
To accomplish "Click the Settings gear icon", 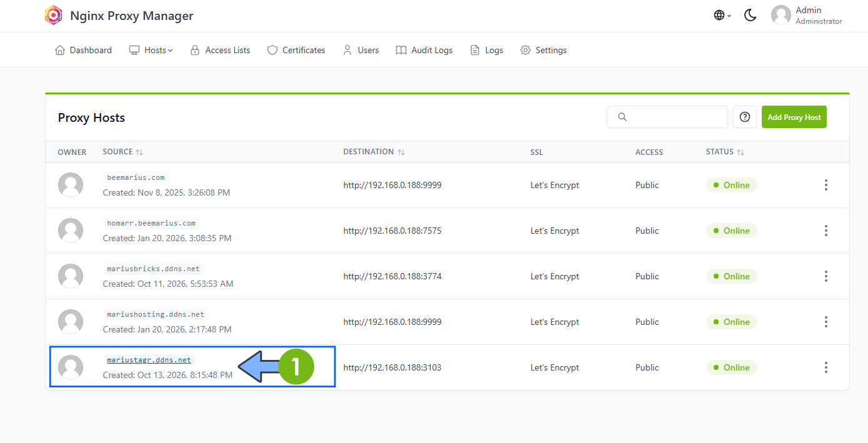I will (526, 50).
